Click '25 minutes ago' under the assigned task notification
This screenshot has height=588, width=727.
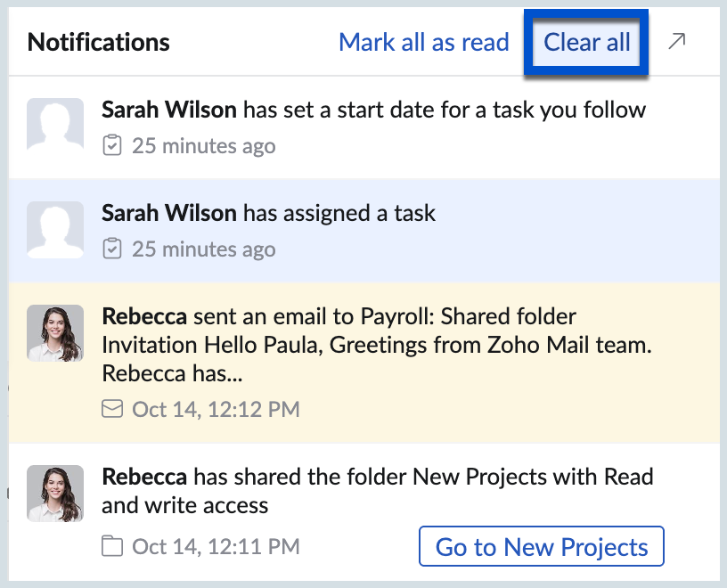203,249
